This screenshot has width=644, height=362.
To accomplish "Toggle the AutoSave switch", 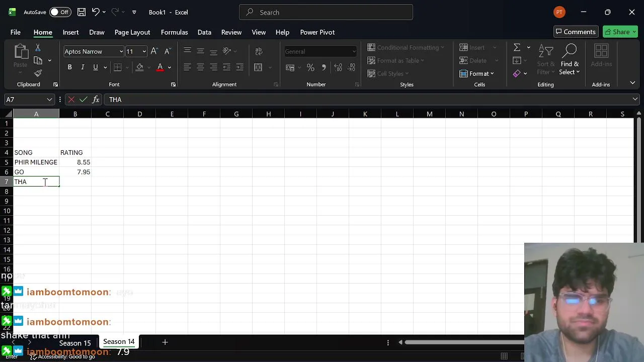I will [60, 12].
